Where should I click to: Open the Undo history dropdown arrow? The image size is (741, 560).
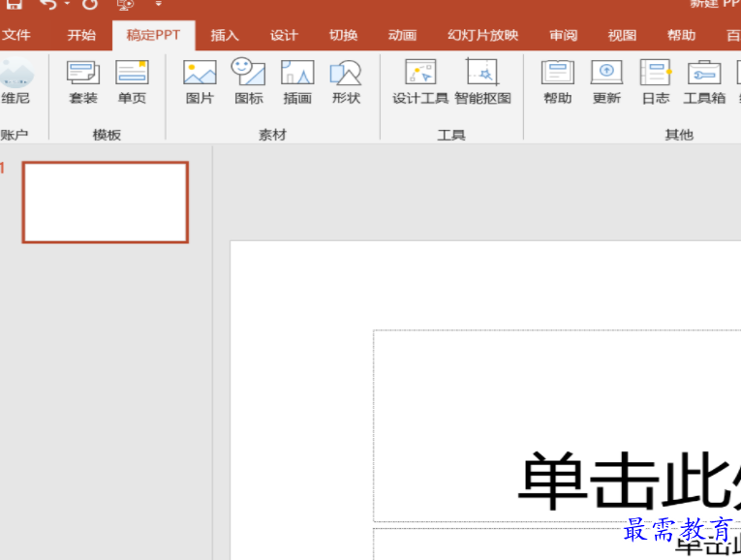click(67, 4)
